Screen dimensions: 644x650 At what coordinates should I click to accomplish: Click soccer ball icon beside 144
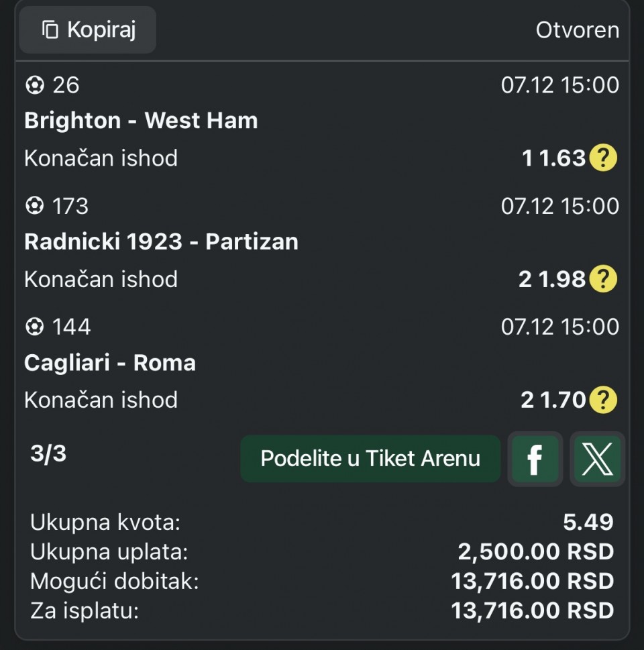pyautogui.click(x=34, y=327)
